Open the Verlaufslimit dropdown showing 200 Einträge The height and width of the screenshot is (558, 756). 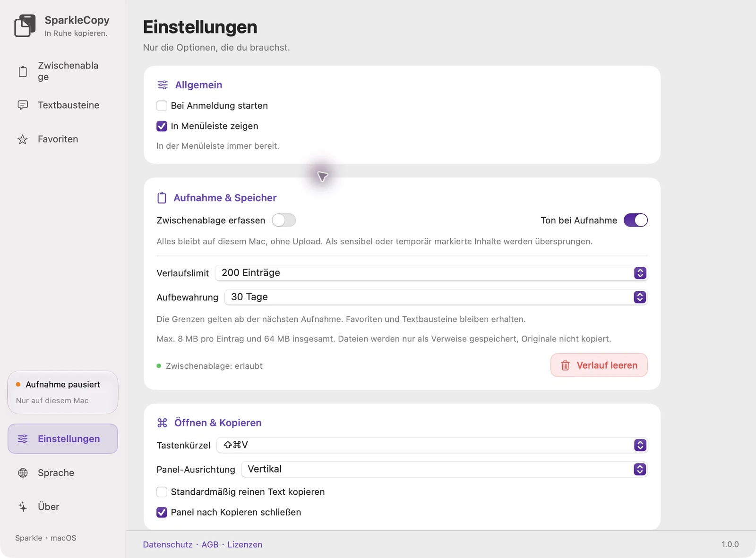431,273
